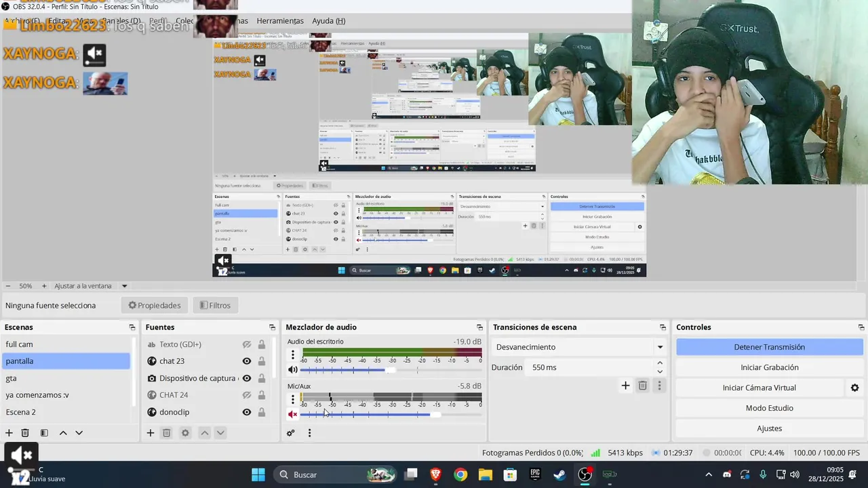Image resolution: width=868 pixels, height=488 pixels.
Task: Click Detener Transmisión button
Action: [x=770, y=347]
